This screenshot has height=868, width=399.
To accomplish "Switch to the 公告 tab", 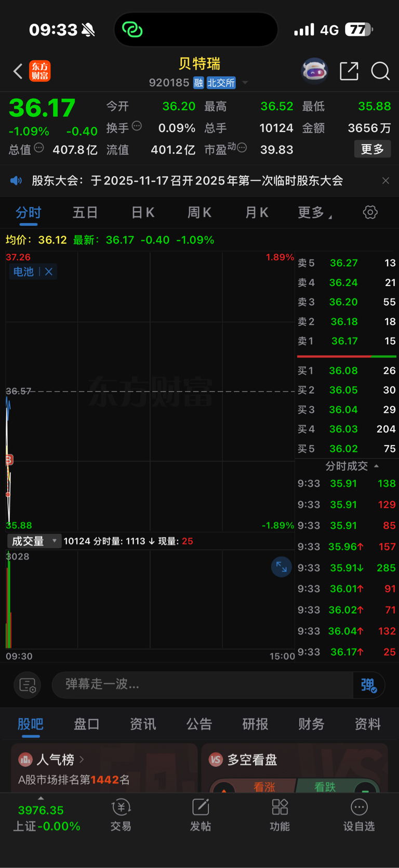I will click(x=199, y=724).
